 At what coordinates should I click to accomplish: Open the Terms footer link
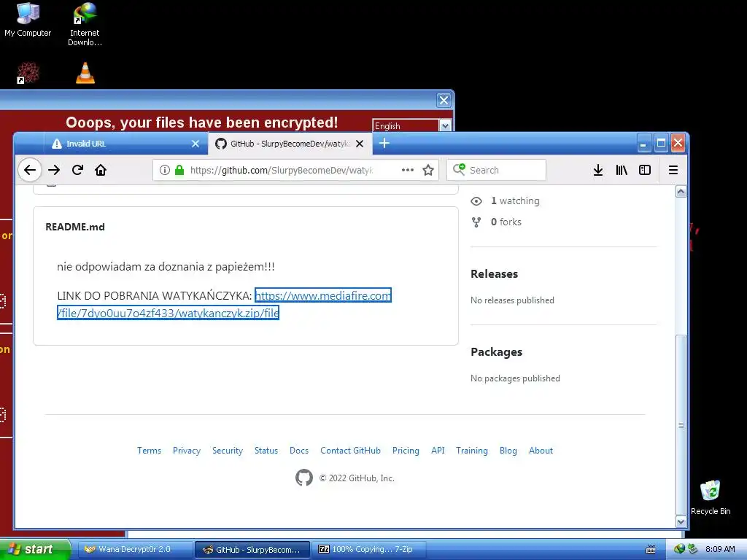pyautogui.click(x=149, y=451)
